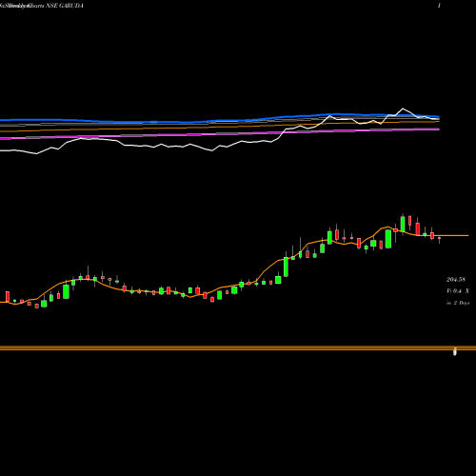Click the tallest green candlestick at the chart peak
Viewport: 476px width, 476px height.
(x=403, y=225)
